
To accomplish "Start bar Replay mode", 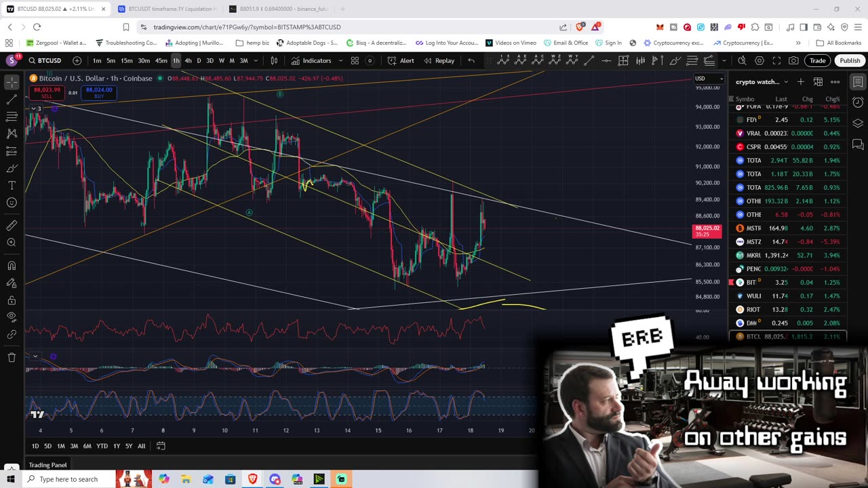I will tap(439, 61).
